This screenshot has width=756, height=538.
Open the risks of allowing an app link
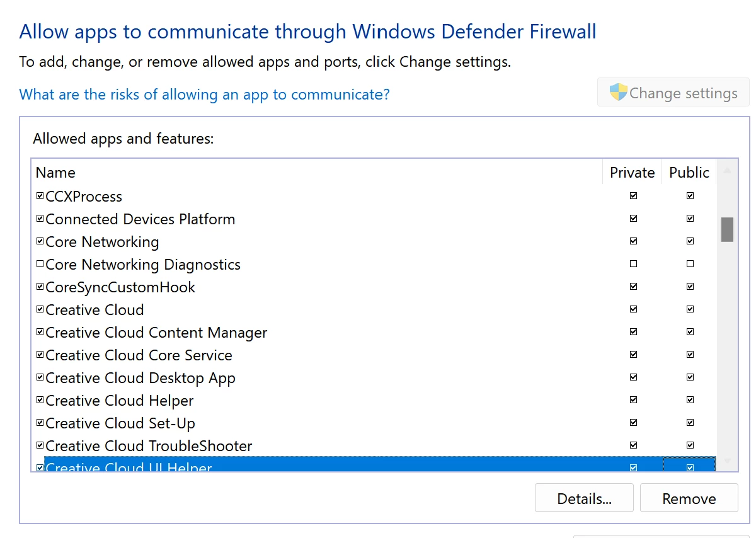pos(205,94)
